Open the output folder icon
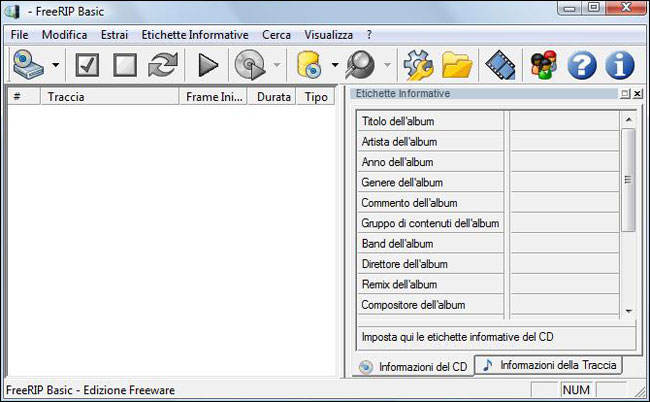 tap(457, 66)
